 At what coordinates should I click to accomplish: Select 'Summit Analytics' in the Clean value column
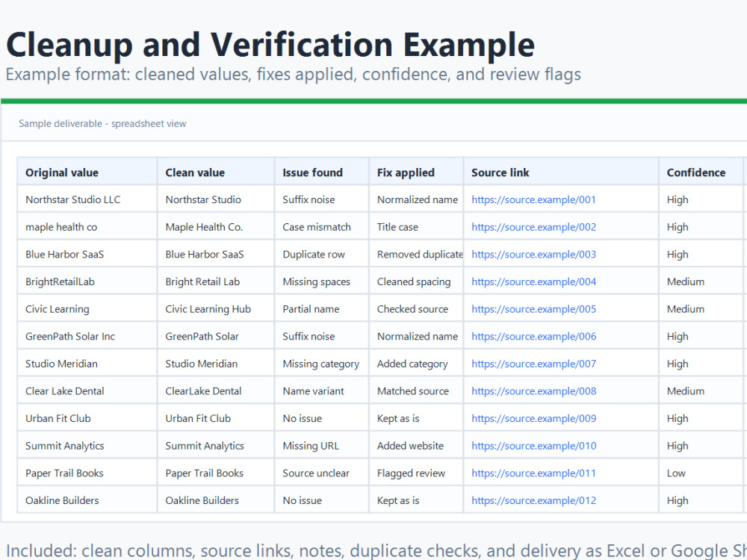pos(216,446)
